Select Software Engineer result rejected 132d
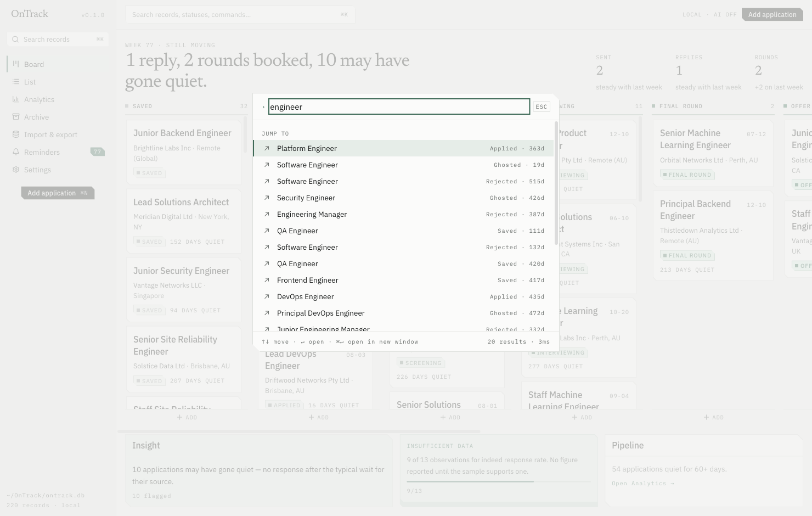Image resolution: width=812 pixels, height=516 pixels. pos(403,247)
